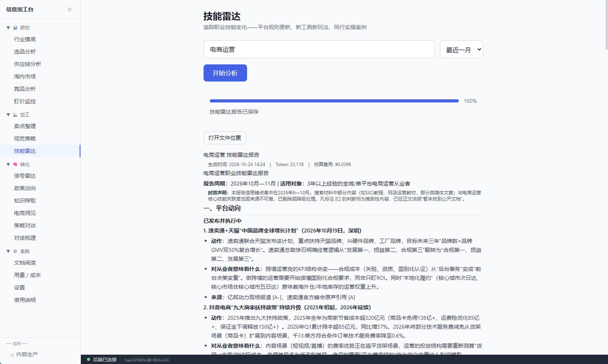Collapse the 转化 section triangle
The image size is (608, 364).
pyautogui.click(x=8, y=164)
